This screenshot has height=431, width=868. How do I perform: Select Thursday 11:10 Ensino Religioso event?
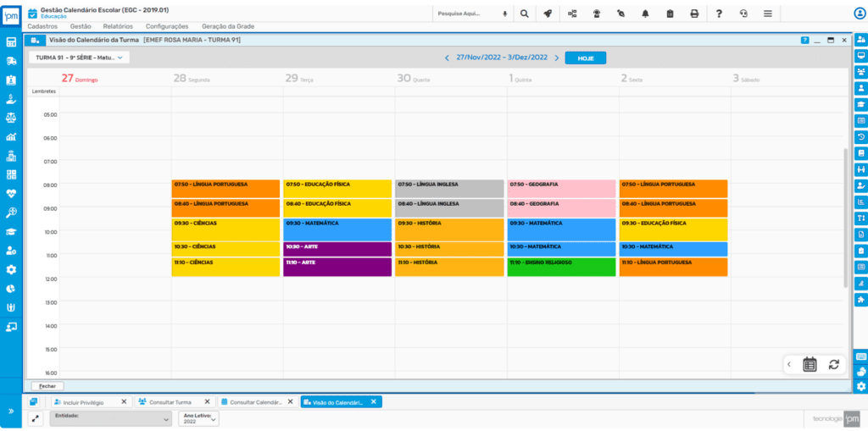[x=562, y=268]
